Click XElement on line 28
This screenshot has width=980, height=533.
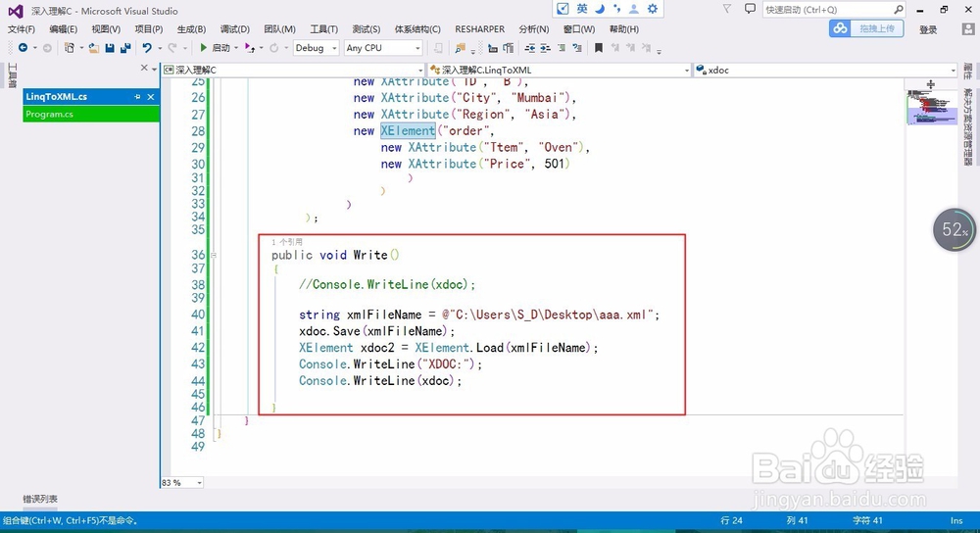(x=408, y=130)
